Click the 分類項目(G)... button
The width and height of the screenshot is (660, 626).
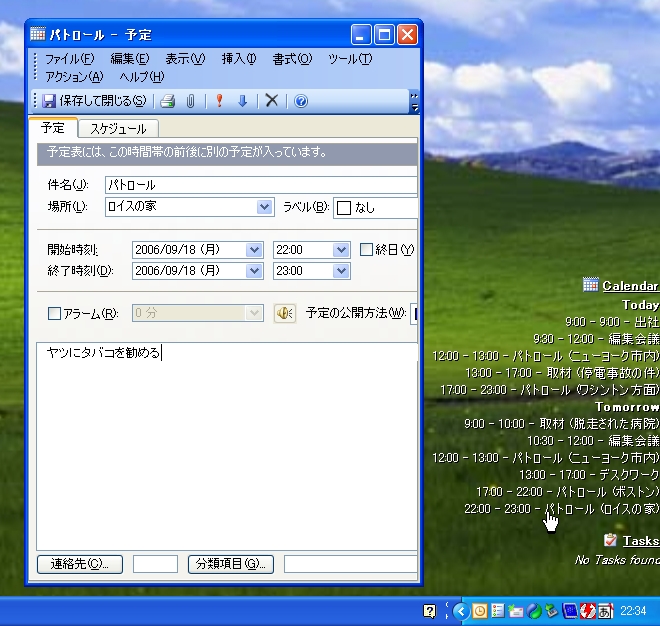pyautogui.click(x=231, y=564)
